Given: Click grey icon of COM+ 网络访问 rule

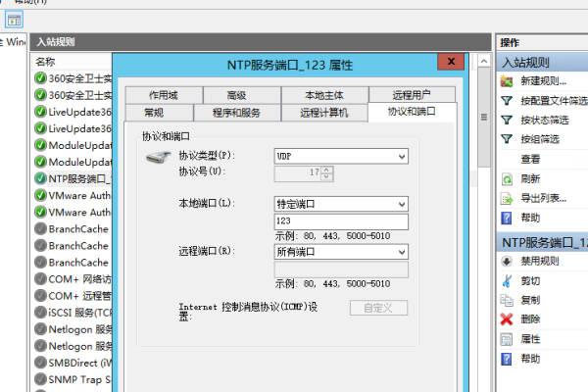Looking at the screenshot, I should pos(40,278).
